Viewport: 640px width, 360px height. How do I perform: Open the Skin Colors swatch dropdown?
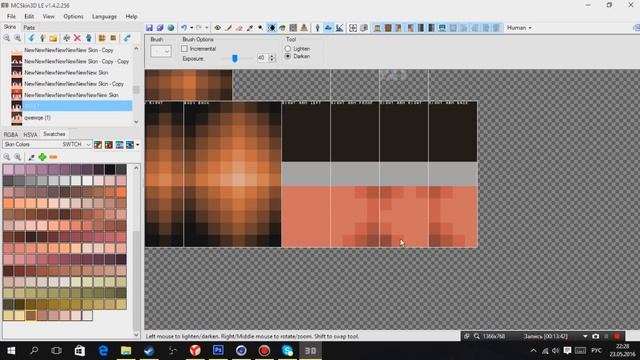[47, 144]
